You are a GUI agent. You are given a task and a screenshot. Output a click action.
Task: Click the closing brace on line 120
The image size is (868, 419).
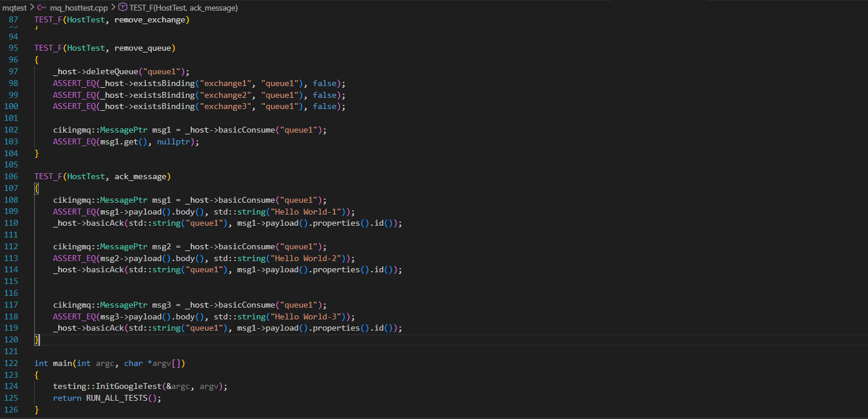coord(37,339)
